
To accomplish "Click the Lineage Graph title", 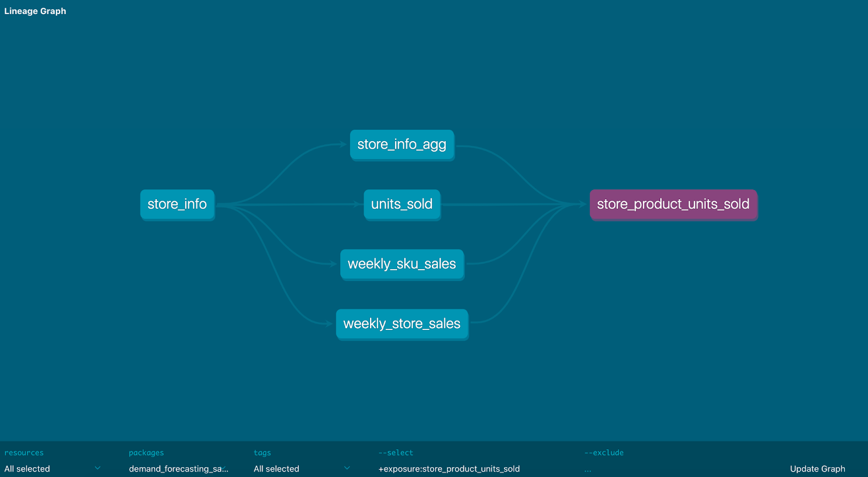I will (x=35, y=11).
